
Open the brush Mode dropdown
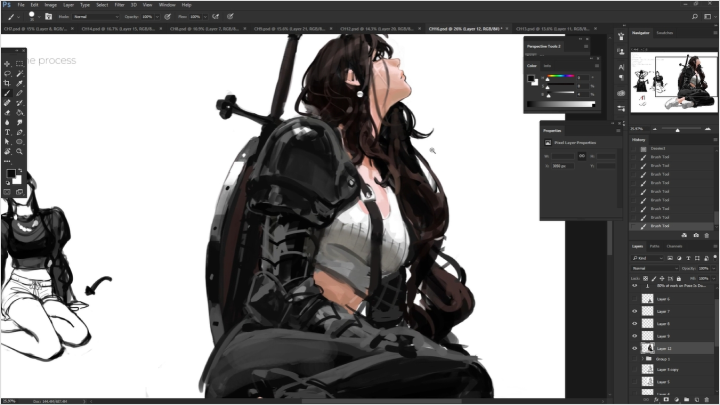tap(96, 17)
